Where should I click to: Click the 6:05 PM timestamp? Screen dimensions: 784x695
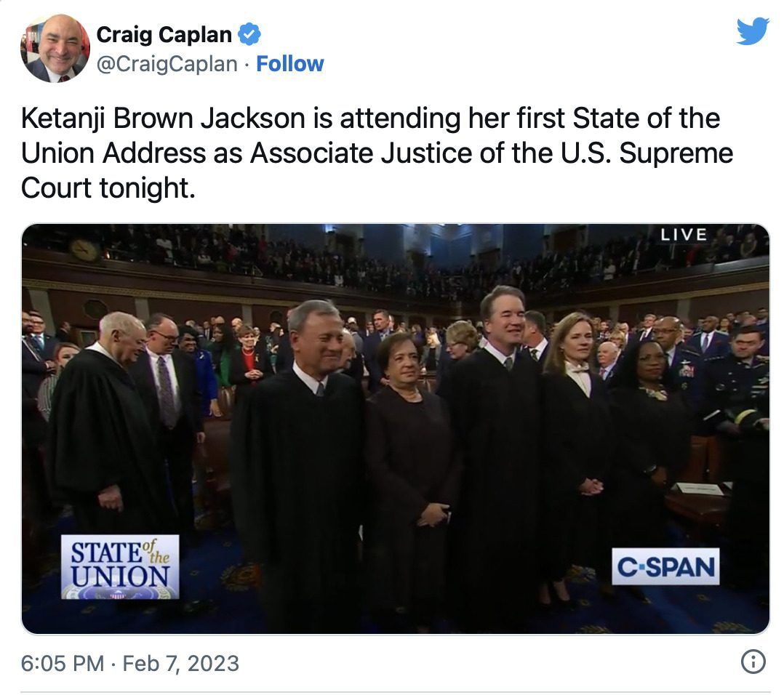pos(63,663)
